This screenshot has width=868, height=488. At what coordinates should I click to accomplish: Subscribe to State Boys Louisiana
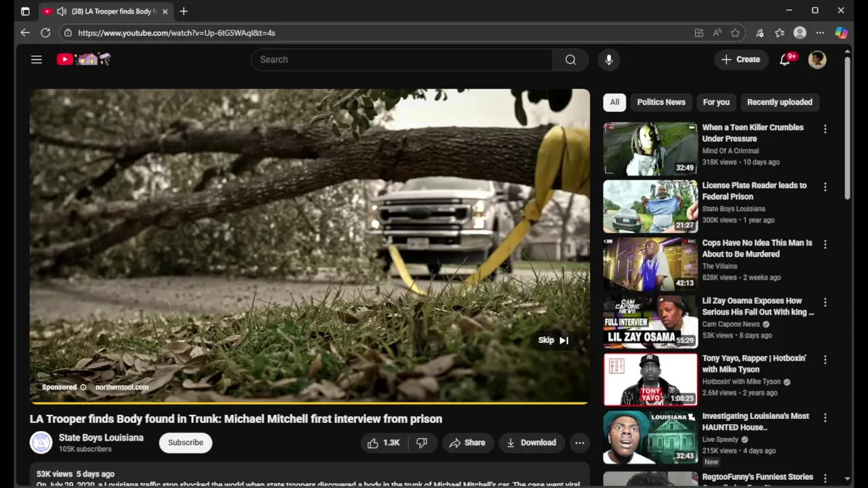(186, 443)
